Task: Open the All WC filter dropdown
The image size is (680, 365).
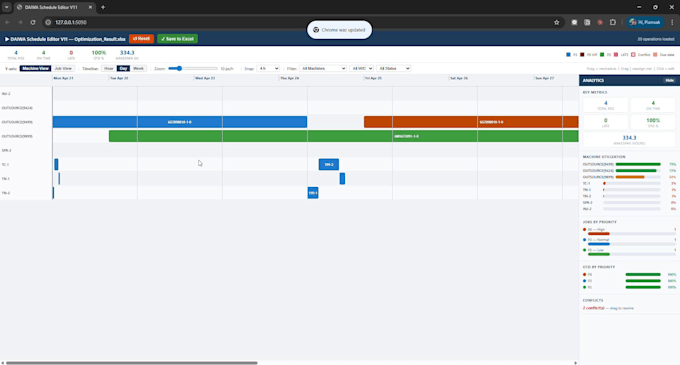Action: [362, 68]
